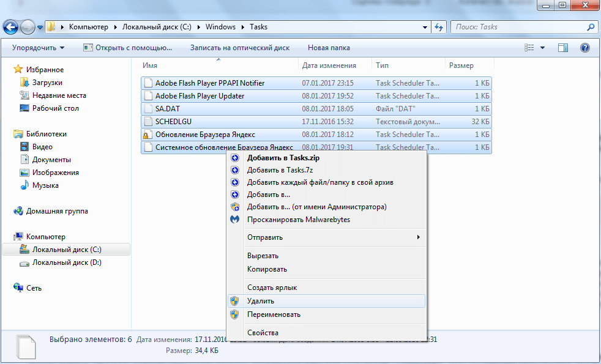601x364 pixels.
Task: Choose 'Создать ярлык' from context menu
Action: tap(327, 288)
